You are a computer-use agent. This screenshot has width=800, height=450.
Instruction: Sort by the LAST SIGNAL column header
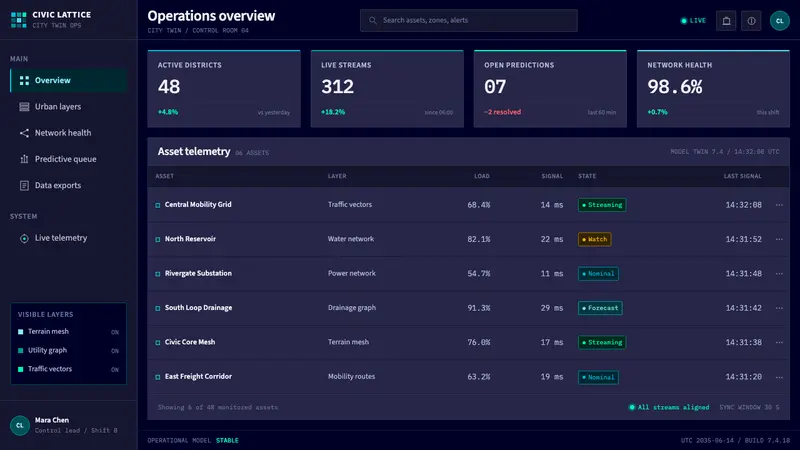point(742,176)
